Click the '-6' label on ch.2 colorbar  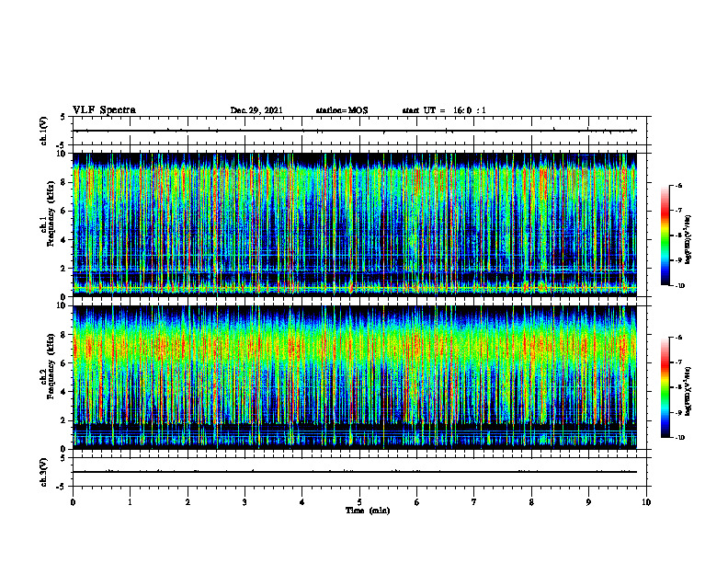(678, 338)
